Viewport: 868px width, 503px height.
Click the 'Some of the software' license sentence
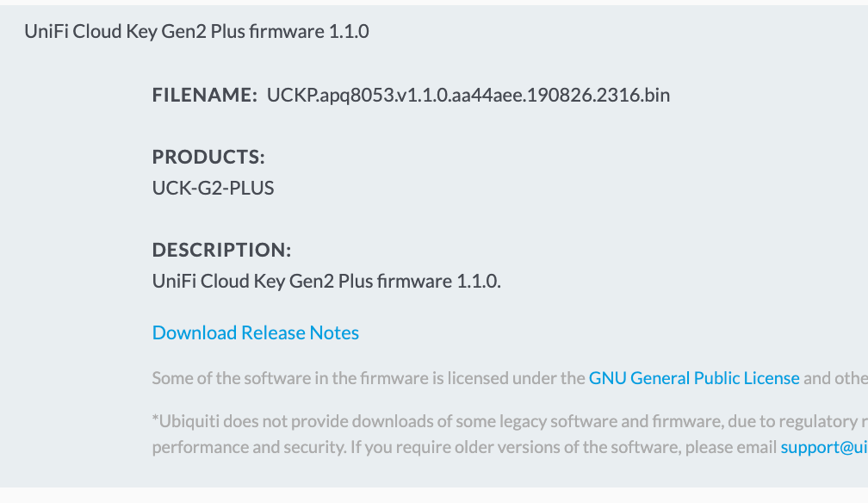pos(369,378)
